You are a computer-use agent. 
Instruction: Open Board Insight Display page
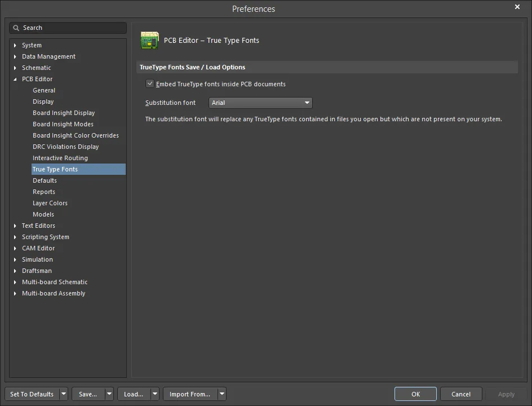[64, 113]
